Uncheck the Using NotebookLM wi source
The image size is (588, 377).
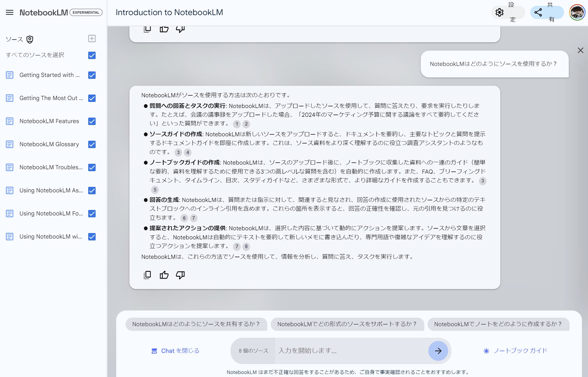click(92, 237)
